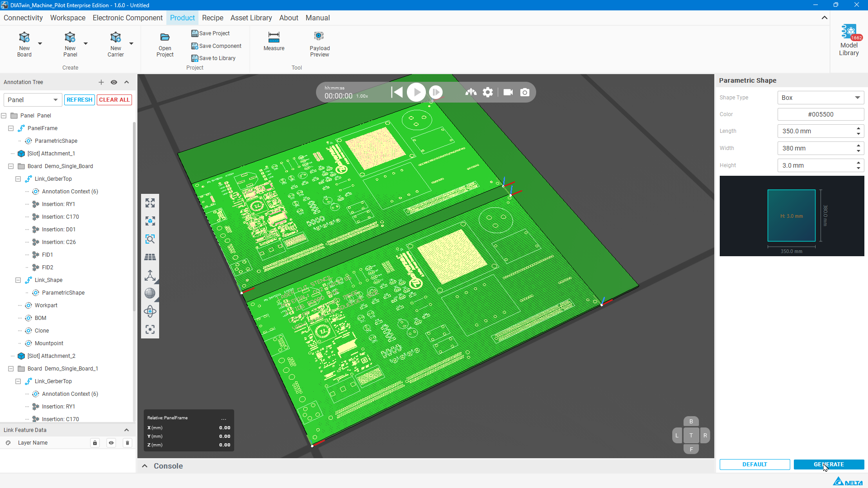Open the Shape Type dropdown
The image size is (868, 488).
tap(821, 98)
